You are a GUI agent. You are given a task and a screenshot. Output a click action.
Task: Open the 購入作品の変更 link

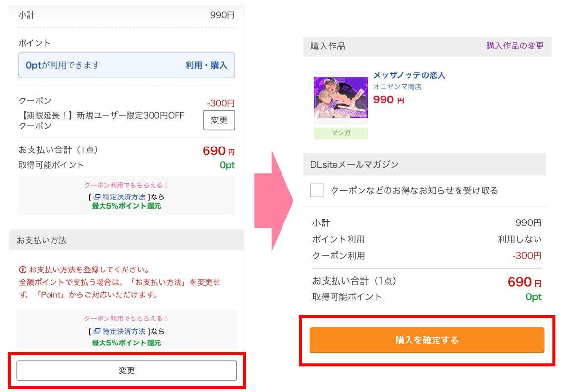pyautogui.click(x=515, y=46)
